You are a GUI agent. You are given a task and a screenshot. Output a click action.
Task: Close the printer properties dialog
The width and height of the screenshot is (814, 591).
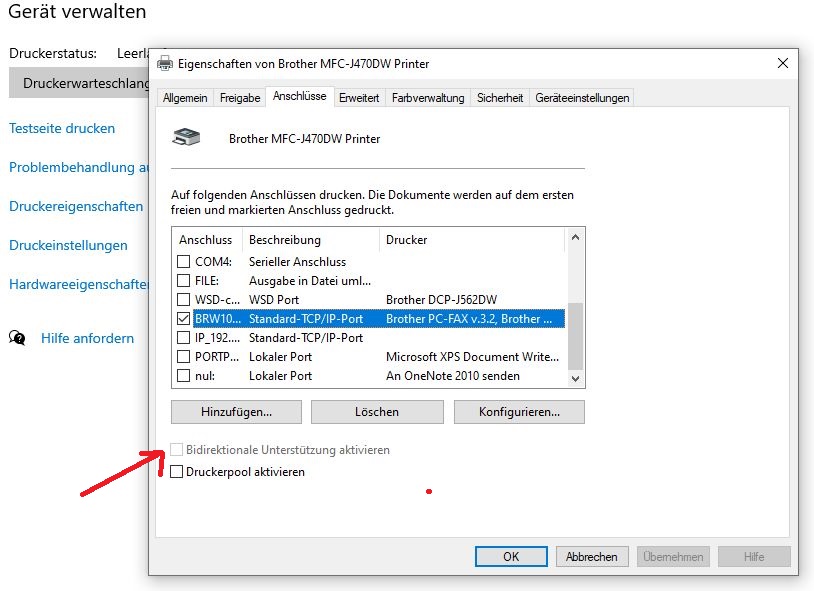782,63
